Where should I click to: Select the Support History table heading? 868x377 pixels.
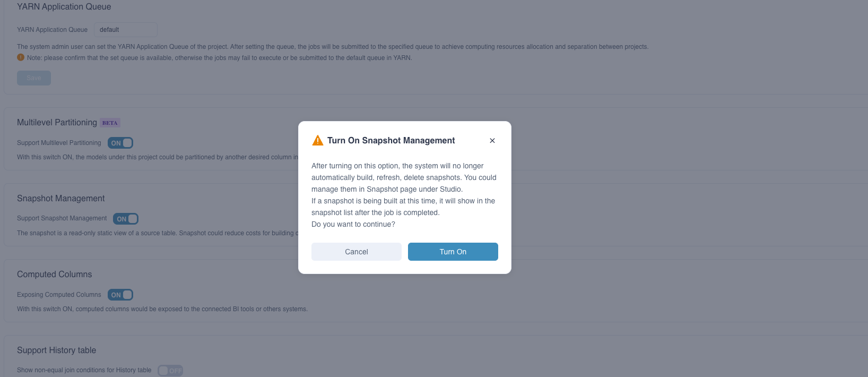[57, 350]
